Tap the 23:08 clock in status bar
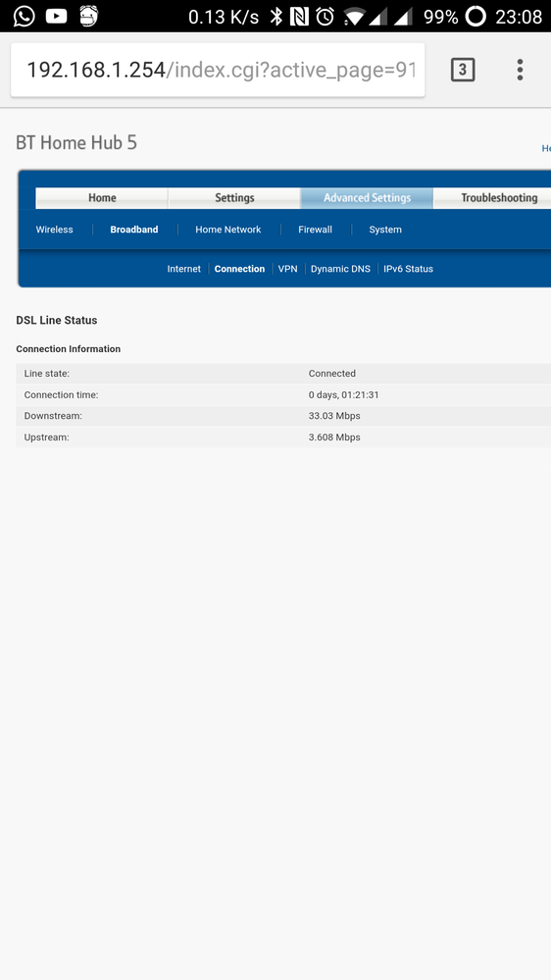The height and width of the screenshot is (980, 551). click(x=519, y=17)
